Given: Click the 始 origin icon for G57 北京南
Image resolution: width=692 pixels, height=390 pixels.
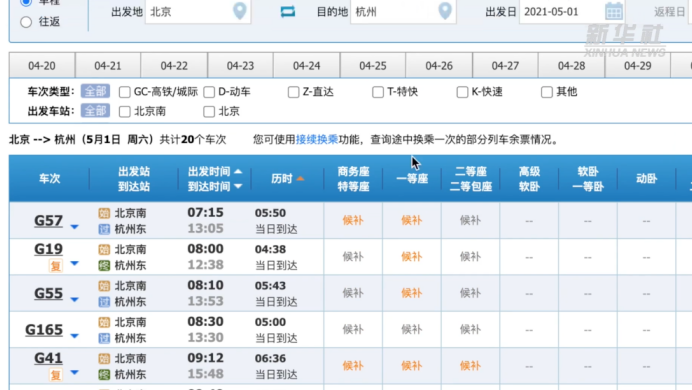Looking at the screenshot, I should tap(104, 214).
